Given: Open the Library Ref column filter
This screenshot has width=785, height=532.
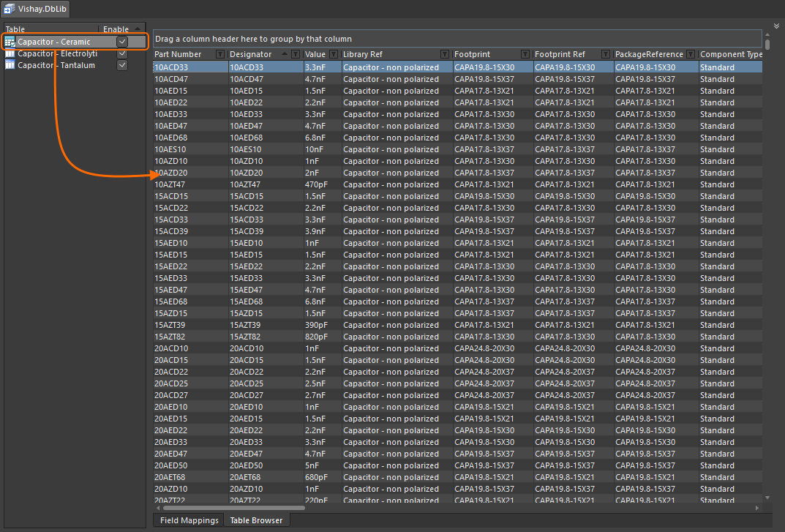Looking at the screenshot, I should click(x=445, y=54).
